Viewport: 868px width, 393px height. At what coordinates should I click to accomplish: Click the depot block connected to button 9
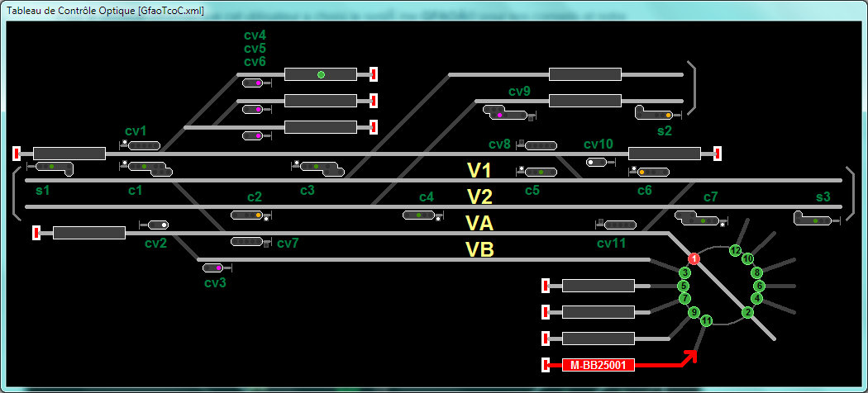599,339
